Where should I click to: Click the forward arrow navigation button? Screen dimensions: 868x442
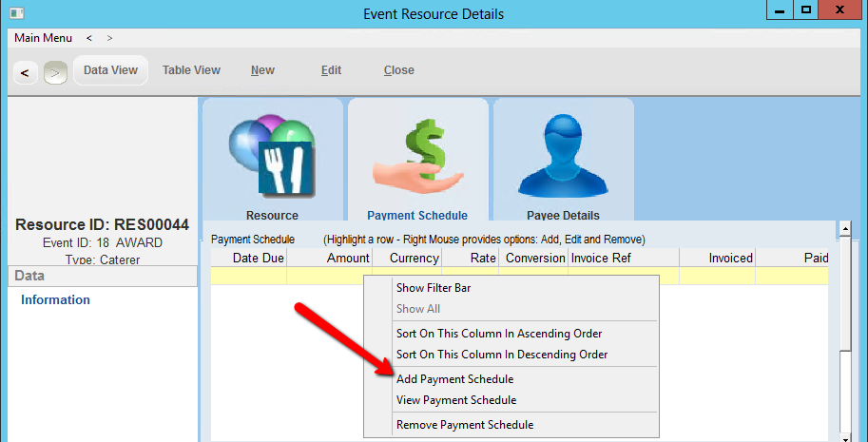point(55,72)
